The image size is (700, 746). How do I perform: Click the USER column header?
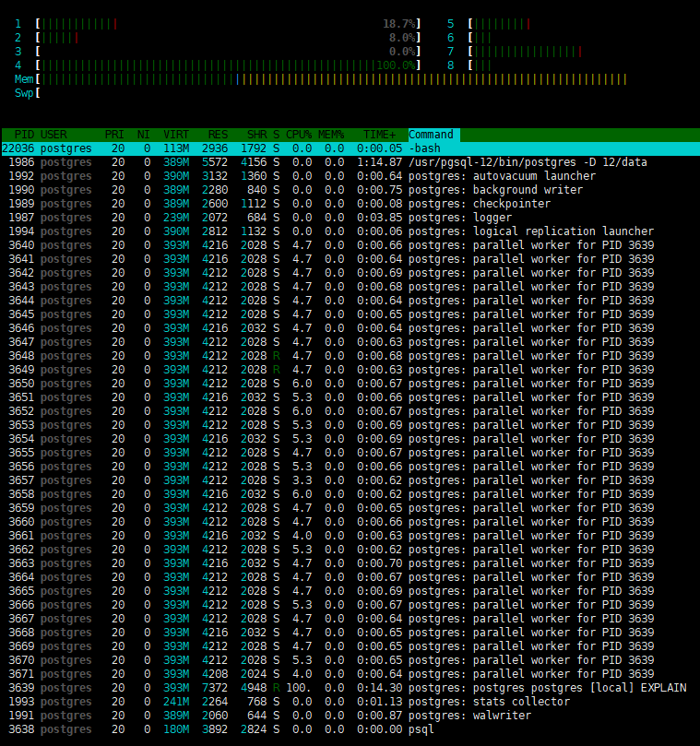click(53, 135)
